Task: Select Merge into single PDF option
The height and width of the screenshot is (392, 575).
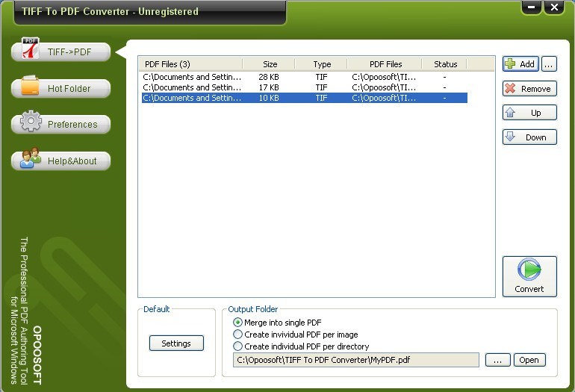Action: pyautogui.click(x=277, y=323)
